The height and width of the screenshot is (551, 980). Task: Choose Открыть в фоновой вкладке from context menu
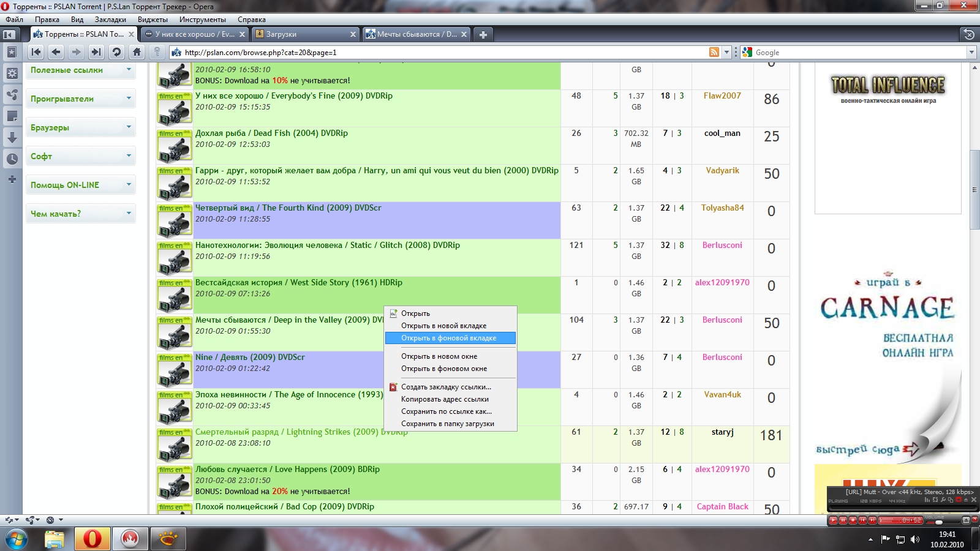click(449, 338)
